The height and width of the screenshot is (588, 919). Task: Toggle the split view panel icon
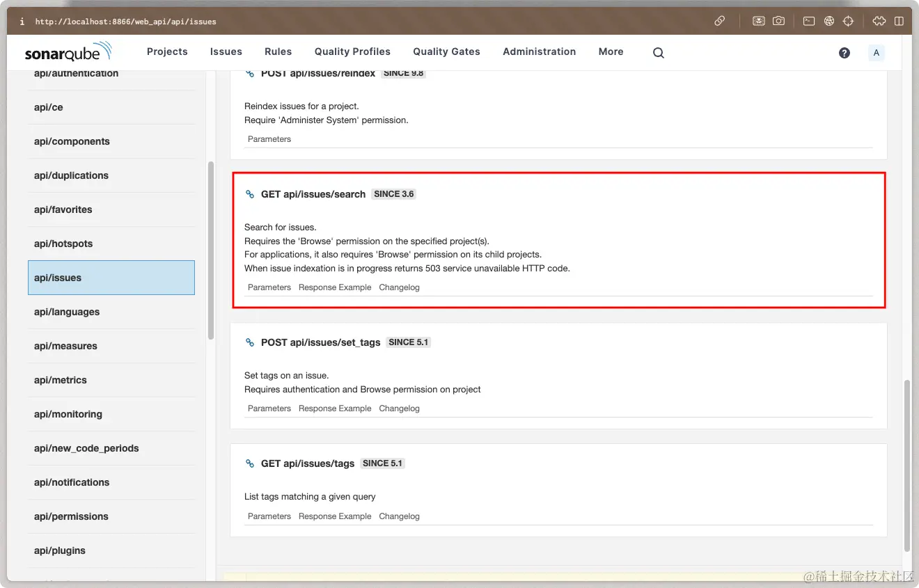pyautogui.click(x=899, y=21)
